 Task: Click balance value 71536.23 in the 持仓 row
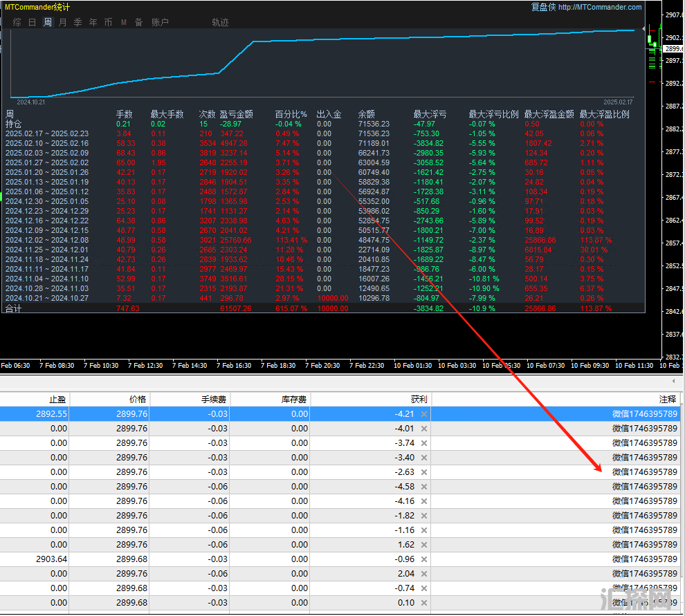point(374,124)
